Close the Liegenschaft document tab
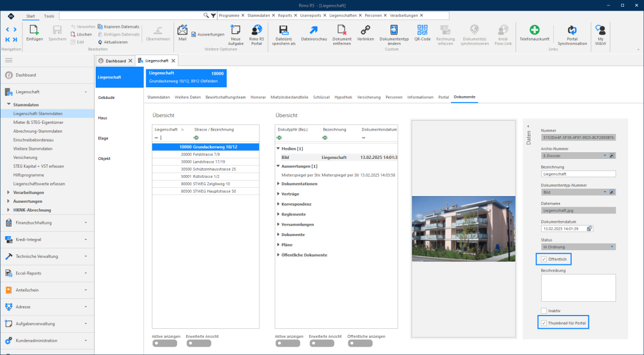Viewport: 644px width, 355px height. (174, 61)
